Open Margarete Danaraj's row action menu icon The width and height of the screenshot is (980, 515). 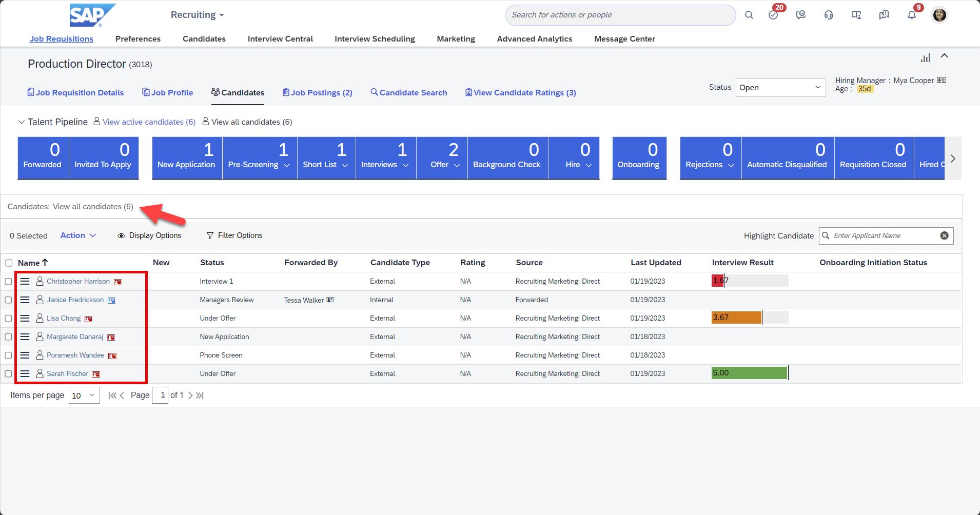pos(25,336)
